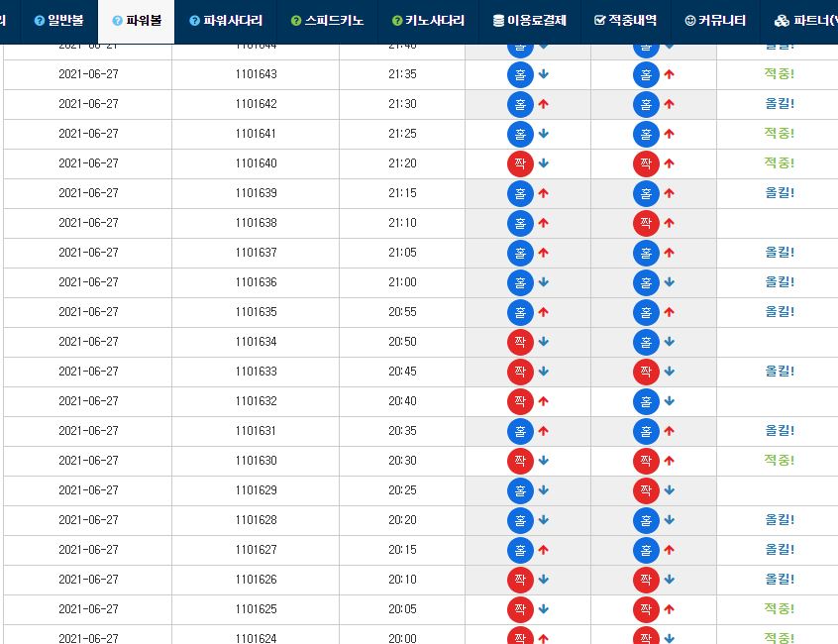838x644 pixels.
Task: Click the question icon beside 일반볼
Action: pyautogui.click(x=40, y=21)
